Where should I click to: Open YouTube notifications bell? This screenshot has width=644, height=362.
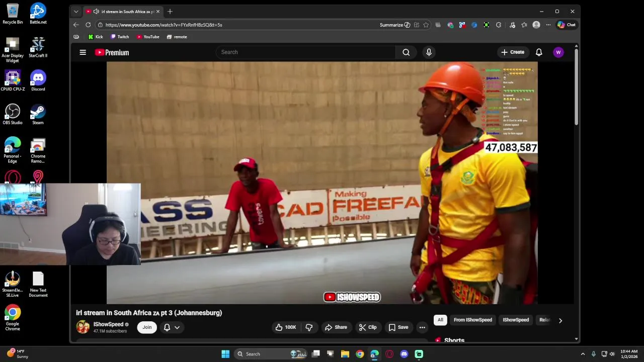pos(539,52)
